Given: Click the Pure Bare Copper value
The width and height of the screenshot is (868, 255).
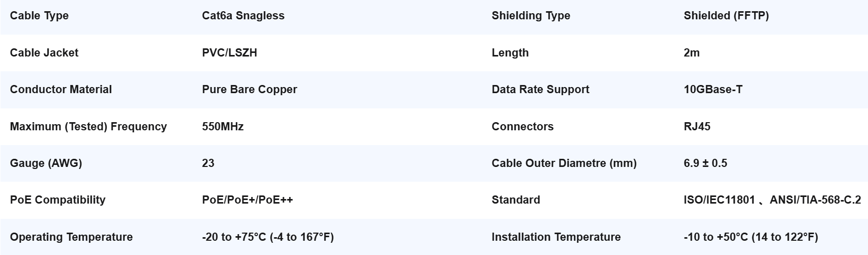Looking at the screenshot, I should [x=250, y=90].
